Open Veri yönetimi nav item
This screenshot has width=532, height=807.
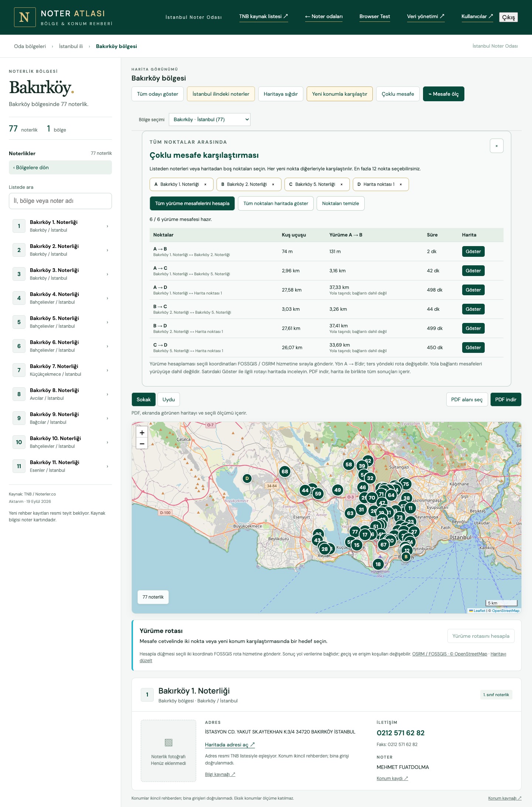tap(426, 17)
